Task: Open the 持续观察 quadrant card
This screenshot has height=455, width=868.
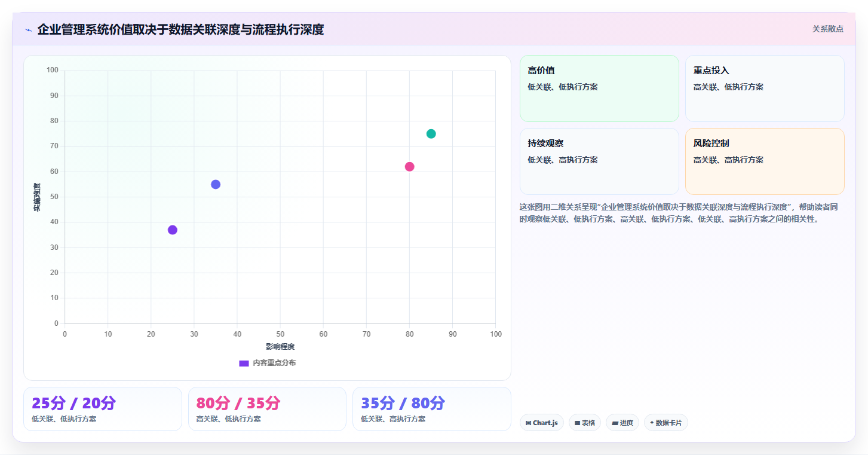Action: pos(599,161)
